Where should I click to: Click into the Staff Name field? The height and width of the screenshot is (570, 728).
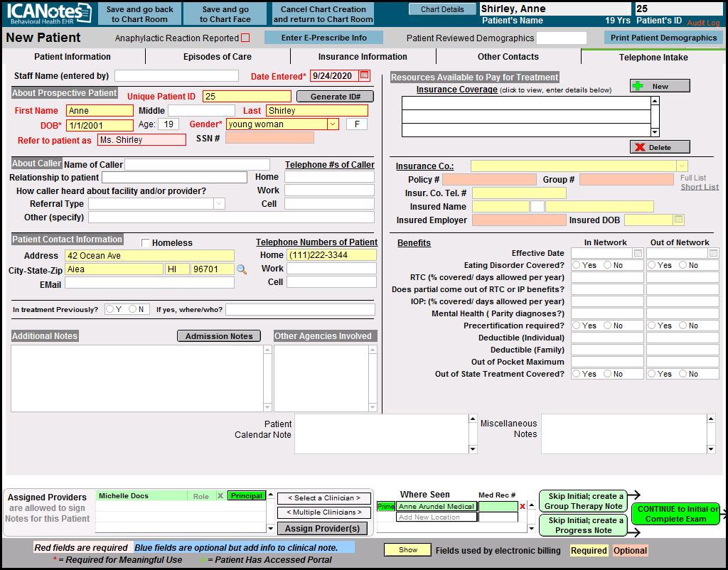pos(176,76)
